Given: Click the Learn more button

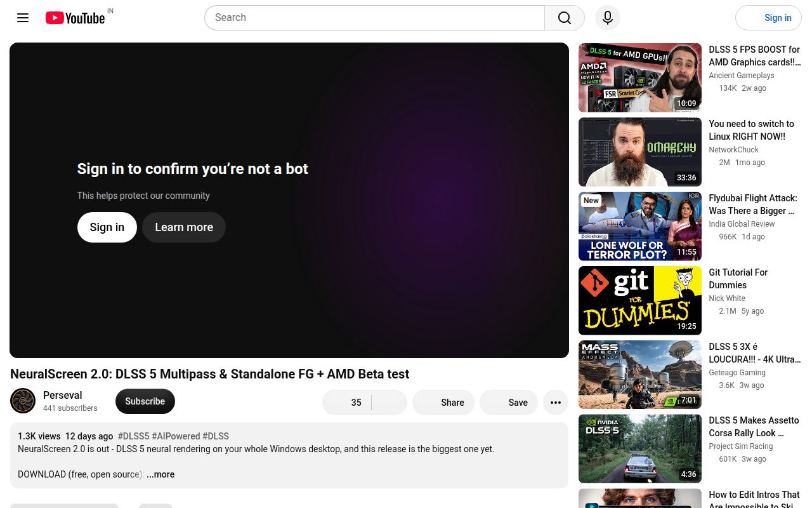Looking at the screenshot, I should point(184,227).
